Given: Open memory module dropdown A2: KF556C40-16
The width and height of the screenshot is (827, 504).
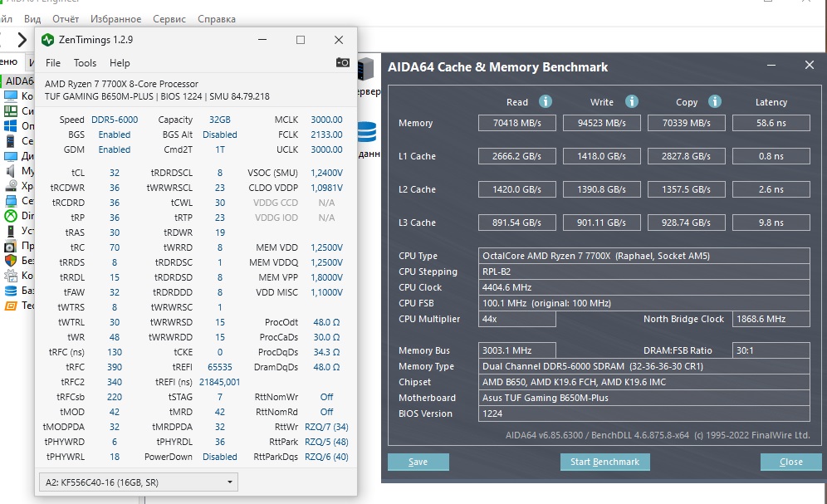Looking at the screenshot, I should click(138, 482).
